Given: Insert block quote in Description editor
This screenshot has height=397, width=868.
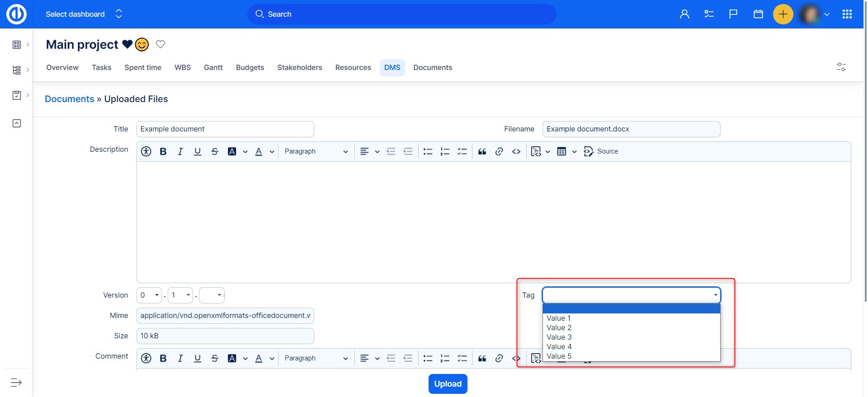Looking at the screenshot, I should (x=482, y=152).
